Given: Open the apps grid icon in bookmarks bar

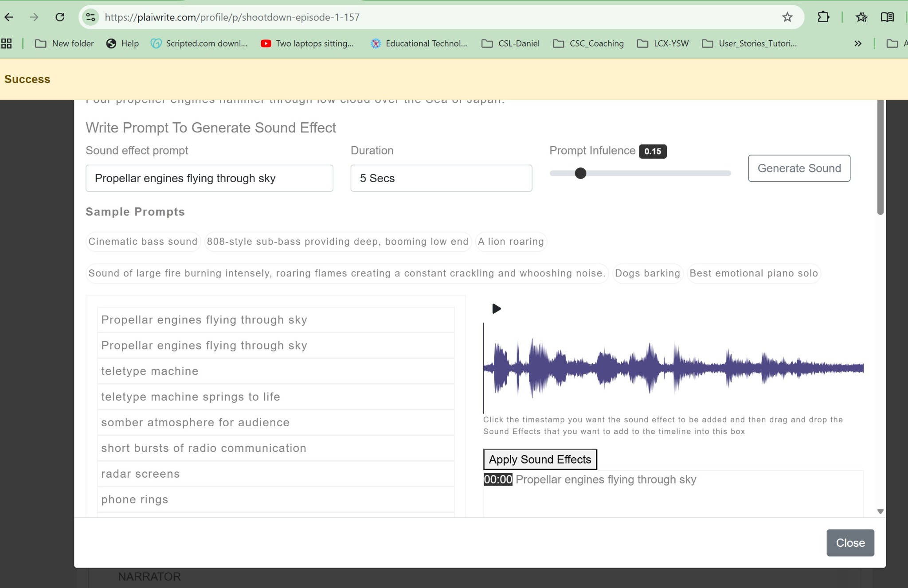Looking at the screenshot, I should click(x=7, y=43).
